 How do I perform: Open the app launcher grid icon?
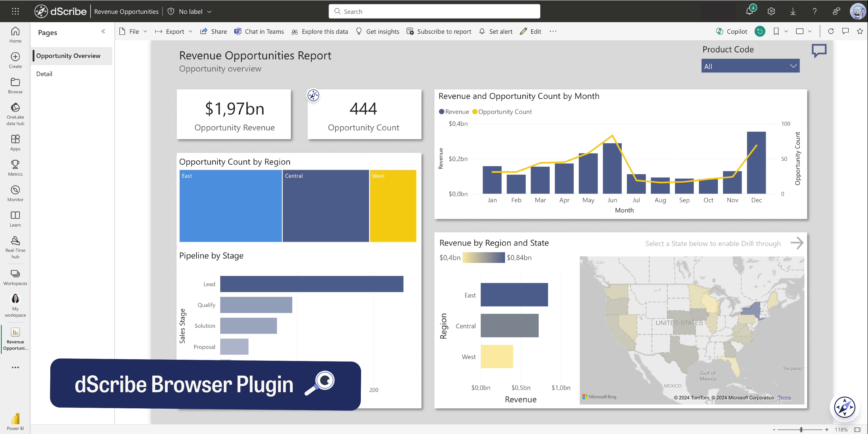pyautogui.click(x=15, y=12)
